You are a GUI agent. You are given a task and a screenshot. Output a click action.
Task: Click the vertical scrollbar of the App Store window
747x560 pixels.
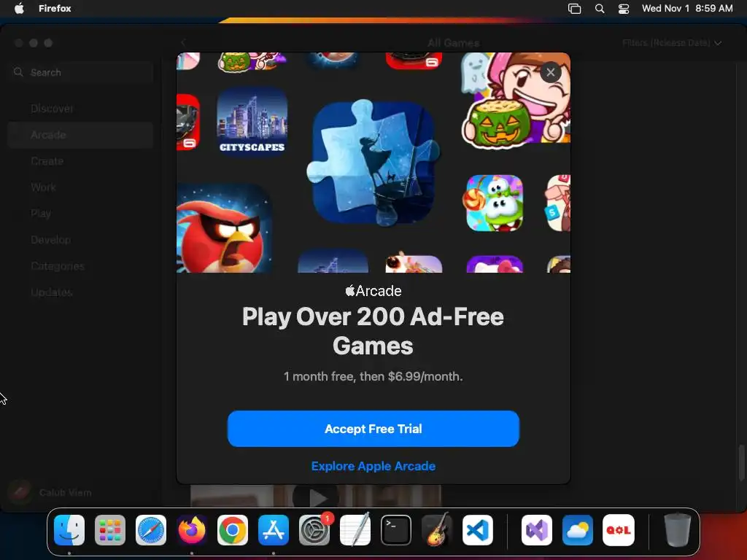click(x=741, y=463)
